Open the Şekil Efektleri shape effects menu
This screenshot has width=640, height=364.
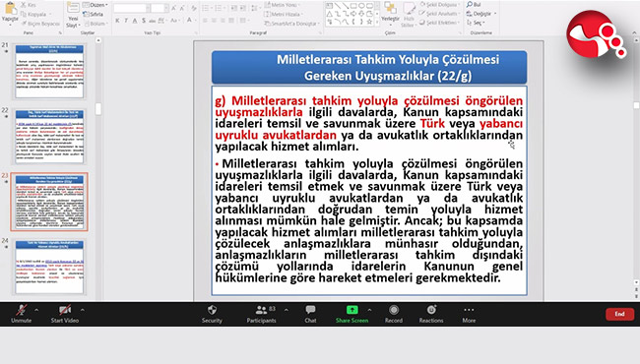[439, 23]
